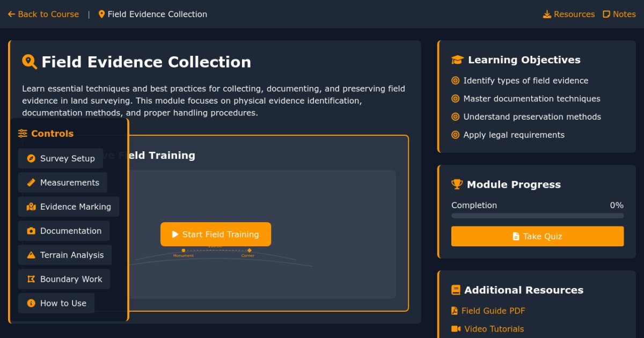
Task: Select the Survey Setup compass icon
Action: (x=31, y=158)
